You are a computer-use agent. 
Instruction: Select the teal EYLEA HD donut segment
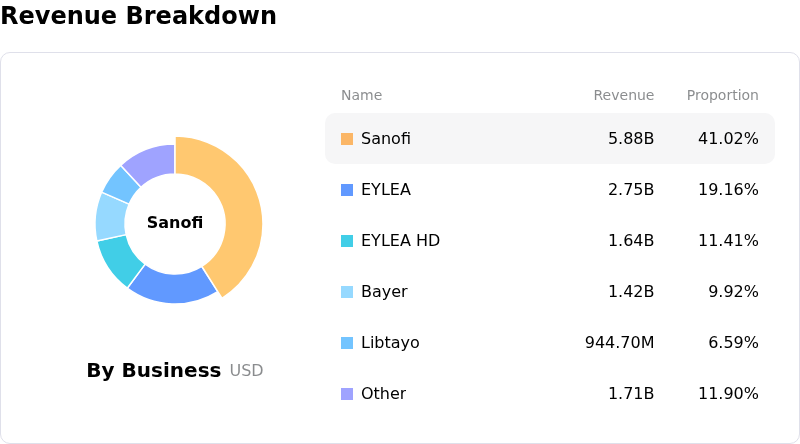[117, 258]
